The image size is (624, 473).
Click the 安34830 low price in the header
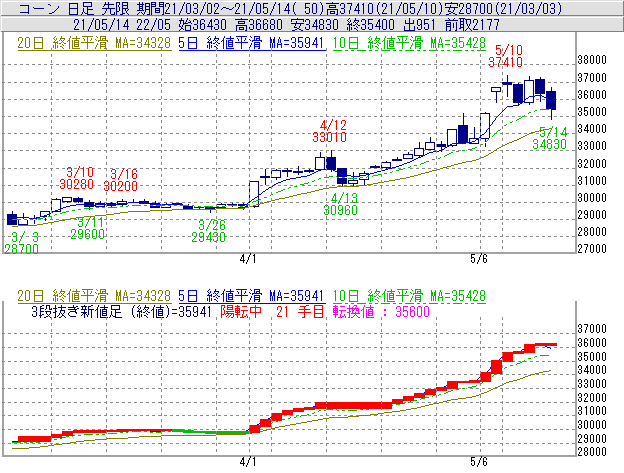(x=314, y=25)
